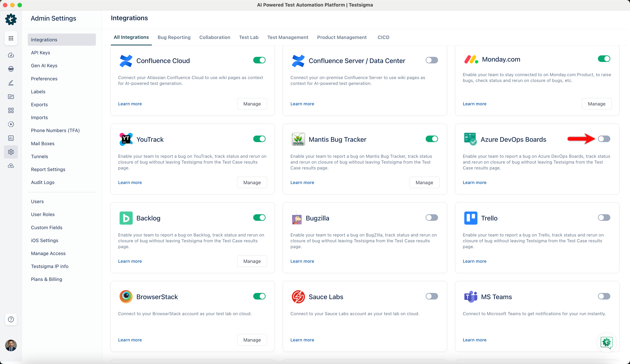Turn off the Monday.com toggle

[x=604, y=59]
